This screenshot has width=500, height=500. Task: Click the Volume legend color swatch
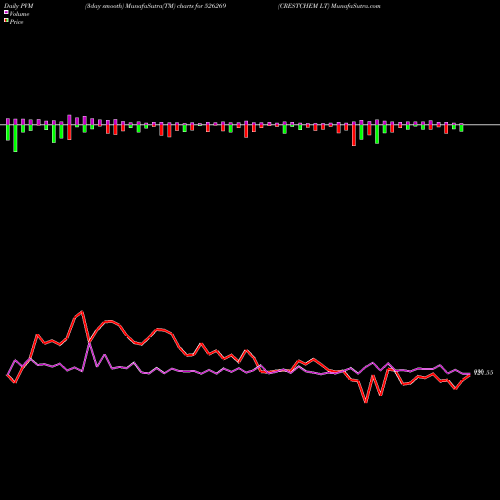[x=6, y=13]
